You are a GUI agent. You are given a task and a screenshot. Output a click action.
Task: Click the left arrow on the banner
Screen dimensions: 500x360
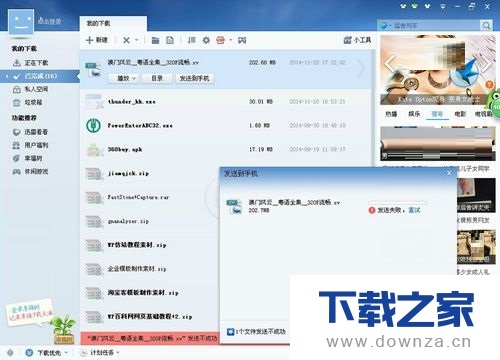390,63
